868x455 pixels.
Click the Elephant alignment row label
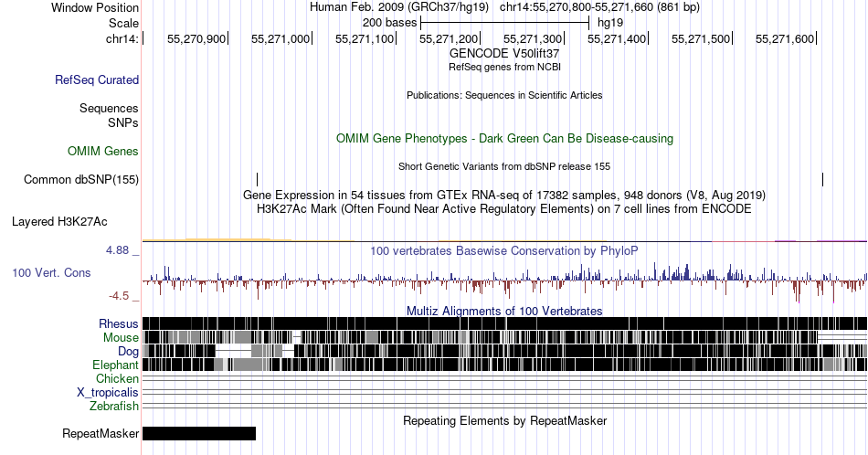115,365
